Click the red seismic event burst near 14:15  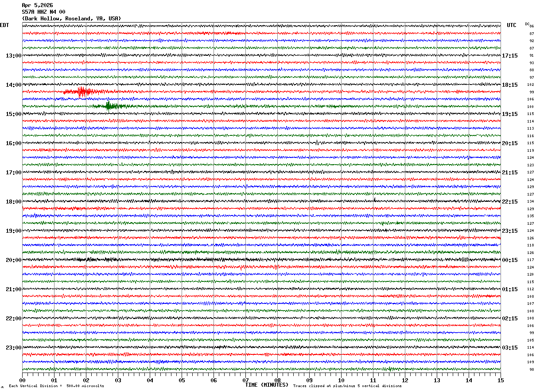tap(82, 92)
